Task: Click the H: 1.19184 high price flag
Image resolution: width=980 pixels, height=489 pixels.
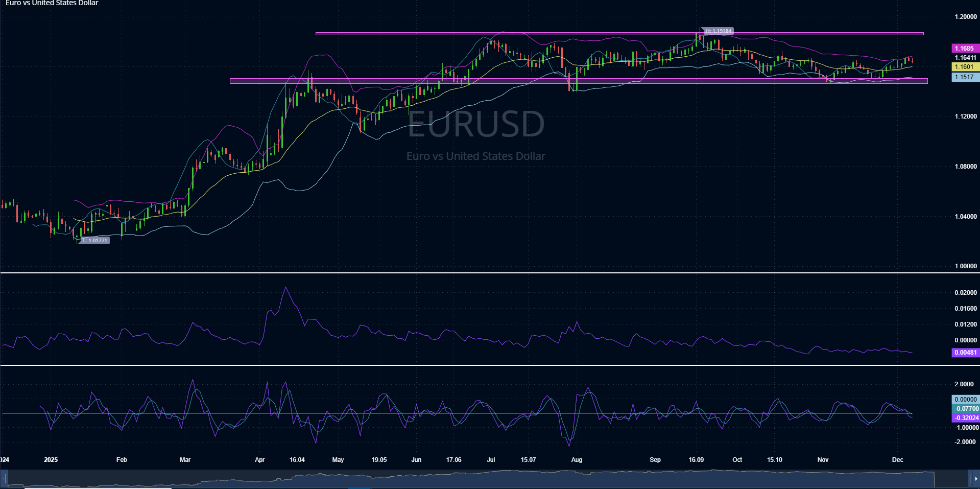Action: point(719,31)
